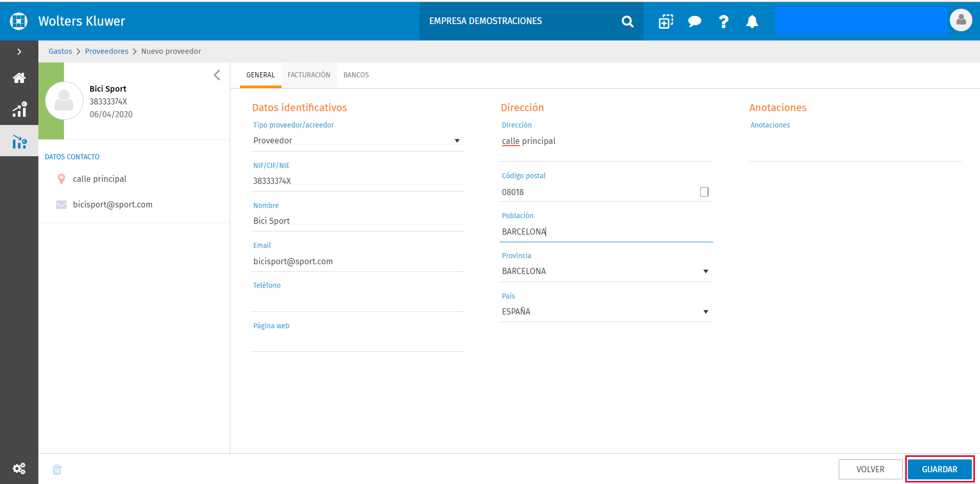Open the sales chart icon in the sidebar
Viewport: 980px width, 484px height.
19,110
